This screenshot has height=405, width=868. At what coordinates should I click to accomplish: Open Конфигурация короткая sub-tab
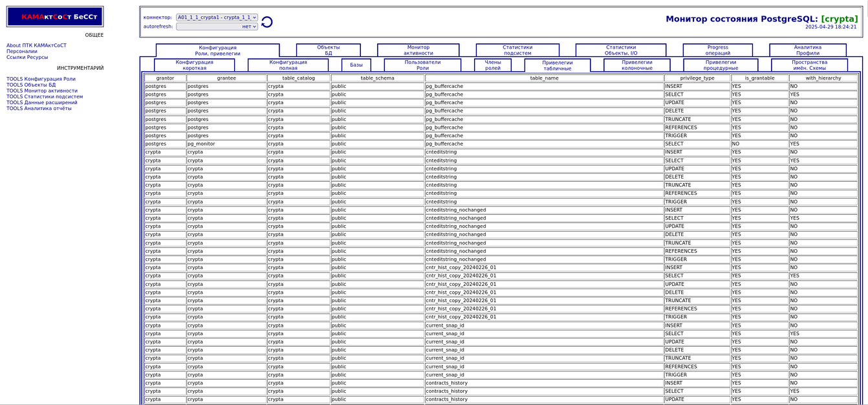point(195,65)
